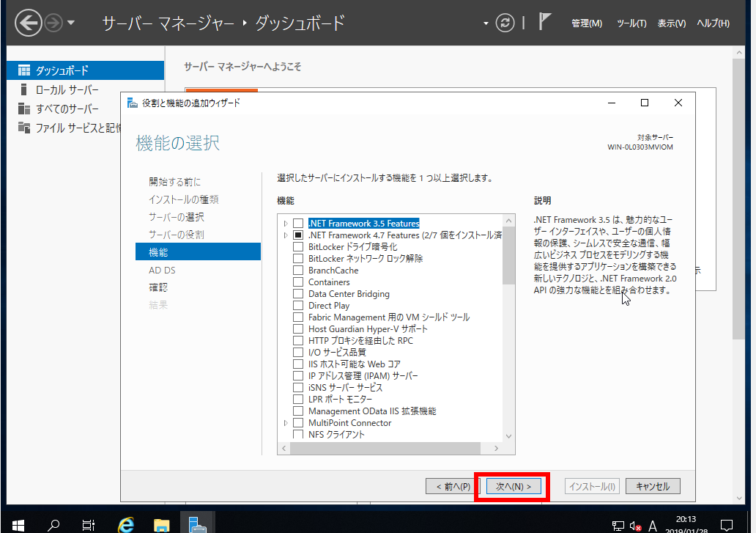Go to 確認 wizard step
Image resolution: width=756 pixels, height=533 pixels.
click(x=158, y=287)
